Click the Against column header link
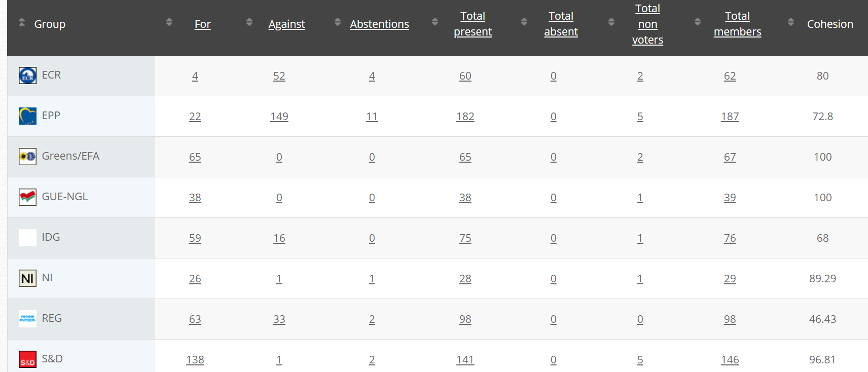Viewport: 868px width, 372px height. click(286, 24)
